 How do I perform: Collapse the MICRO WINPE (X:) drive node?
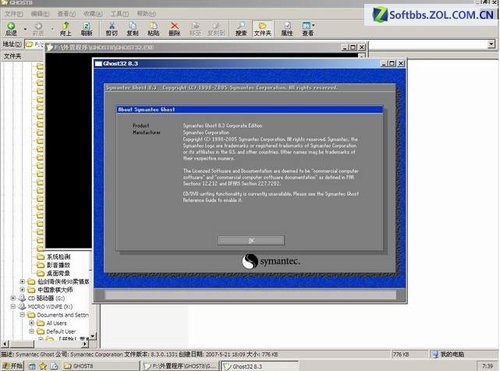13,306
